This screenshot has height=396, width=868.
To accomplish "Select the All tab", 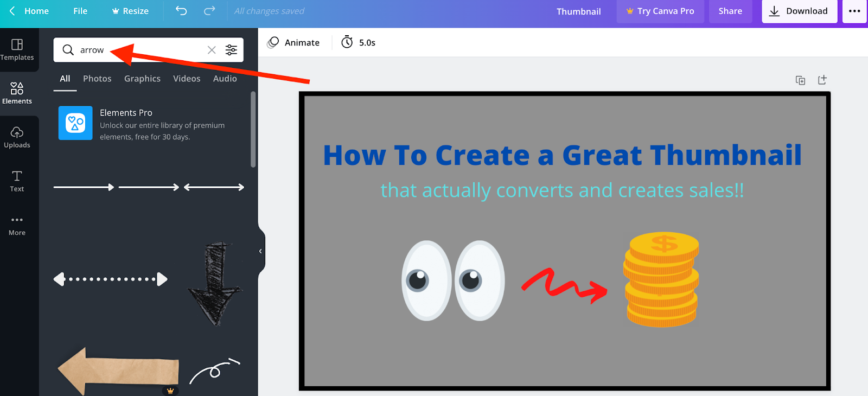I will click(65, 79).
